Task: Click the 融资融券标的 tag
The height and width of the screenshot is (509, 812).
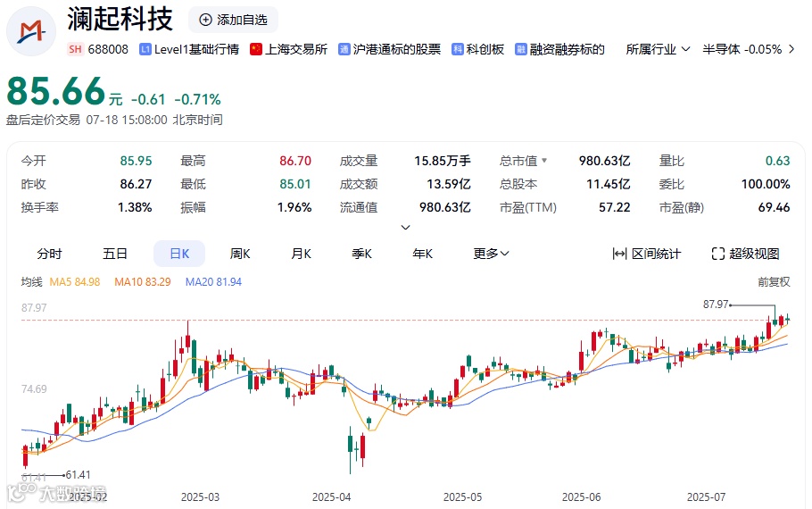Action: pyautogui.click(x=567, y=49)
